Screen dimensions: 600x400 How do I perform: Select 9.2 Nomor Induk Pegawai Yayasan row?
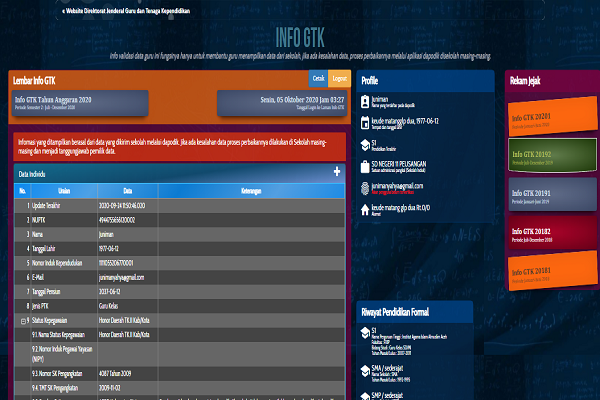(x=179, y=354)
